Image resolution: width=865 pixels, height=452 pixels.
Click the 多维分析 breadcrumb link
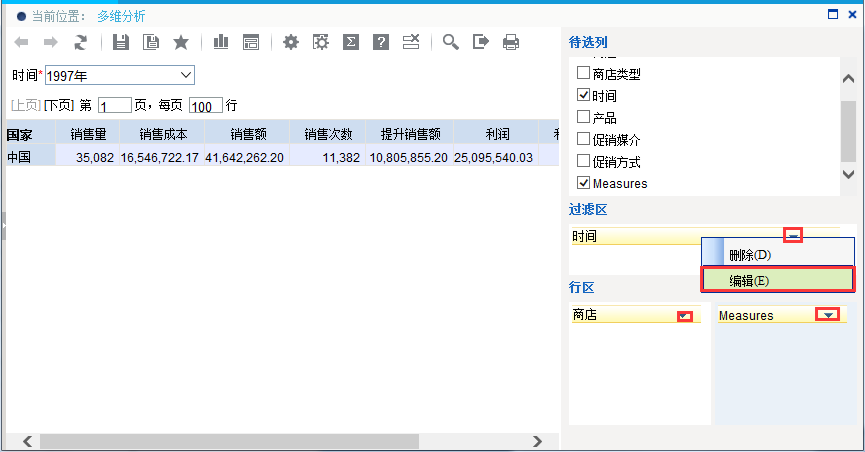121,16
